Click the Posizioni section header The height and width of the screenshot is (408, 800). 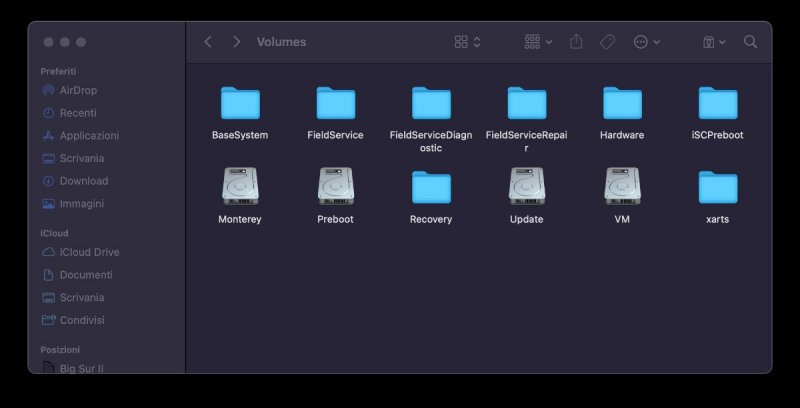point(60,350)
